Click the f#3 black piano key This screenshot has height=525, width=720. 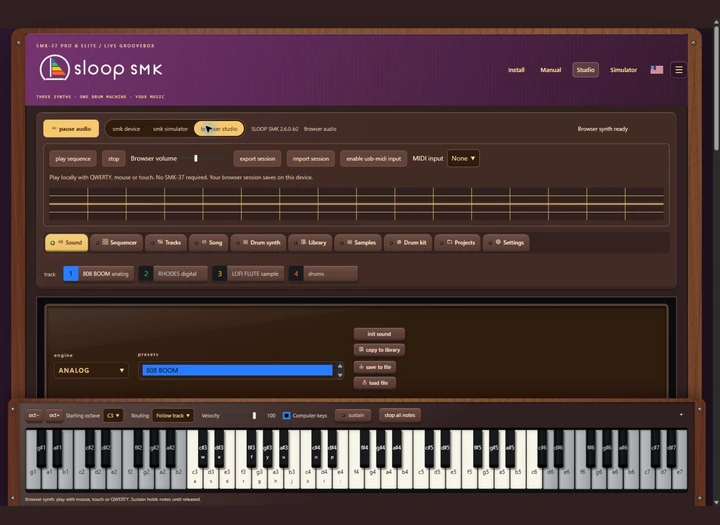pyautogui.click(x=252, y=448)
